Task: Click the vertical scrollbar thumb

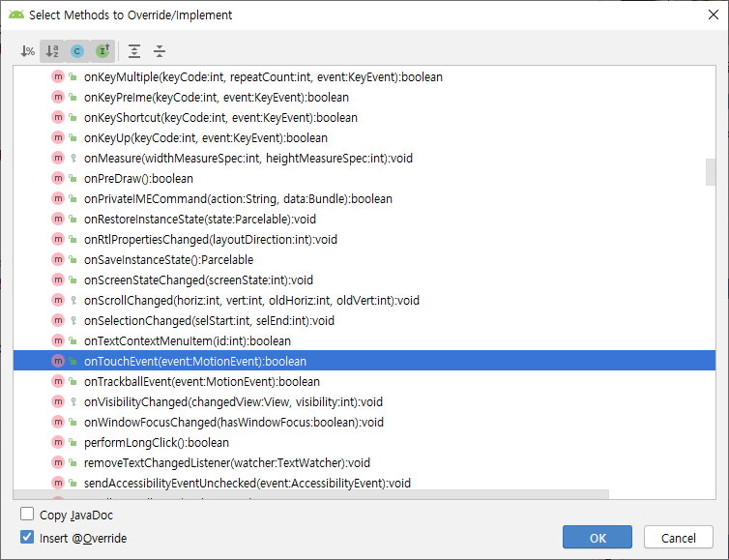Action: (711, 172)
